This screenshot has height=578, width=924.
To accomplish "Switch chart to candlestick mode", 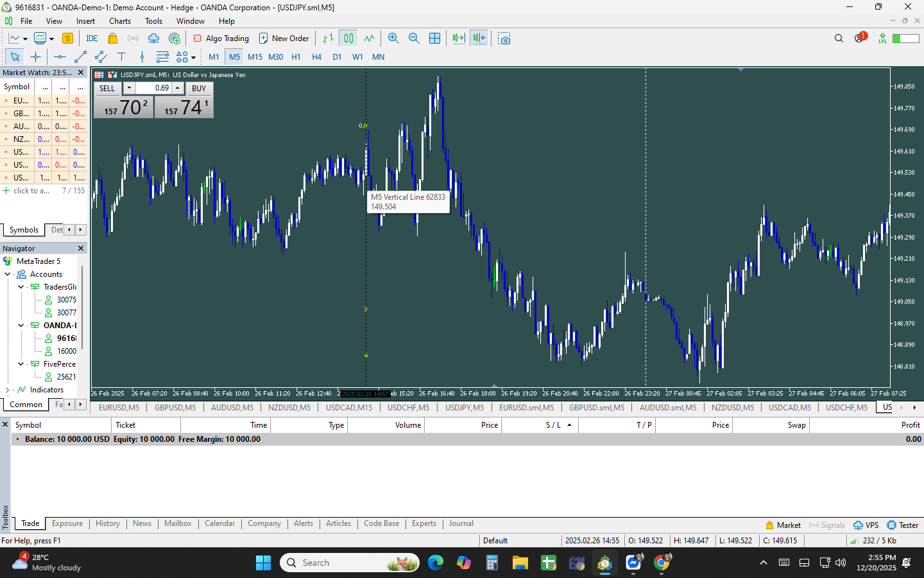I will pos(348,39).
